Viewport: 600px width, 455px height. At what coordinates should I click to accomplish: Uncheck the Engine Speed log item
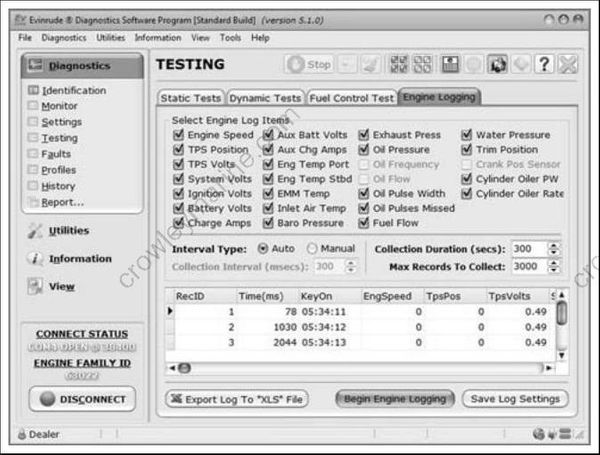[178, 135]
